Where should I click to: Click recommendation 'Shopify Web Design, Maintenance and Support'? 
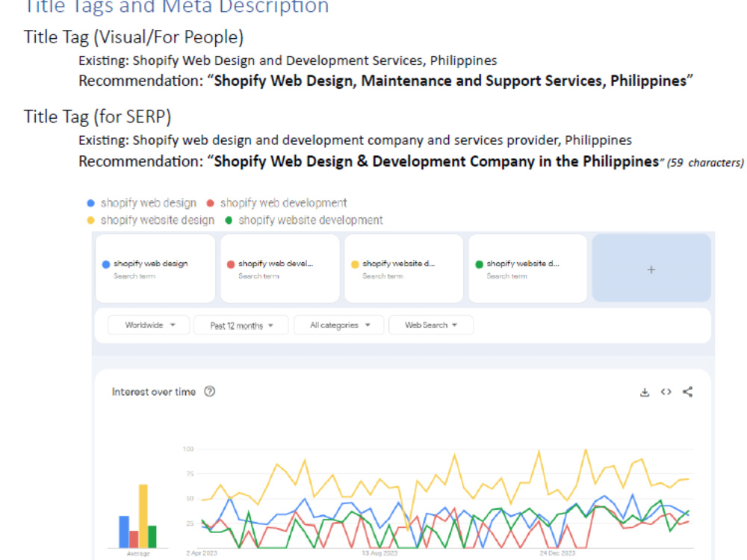point(385,81)
